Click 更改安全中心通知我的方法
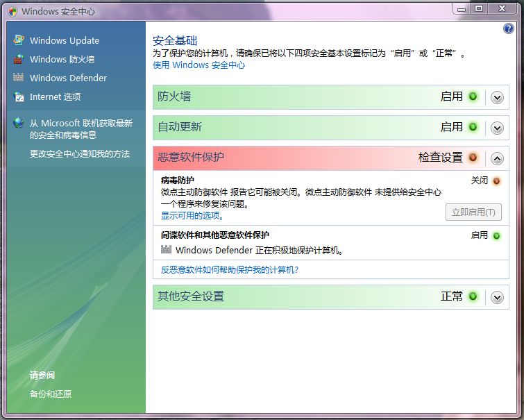This screenshot has height=420, width=524. pos(80,154)
